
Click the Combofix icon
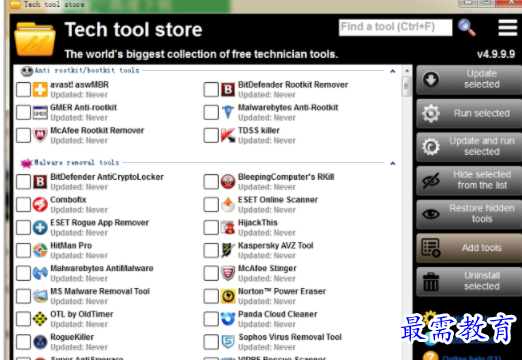40,205
